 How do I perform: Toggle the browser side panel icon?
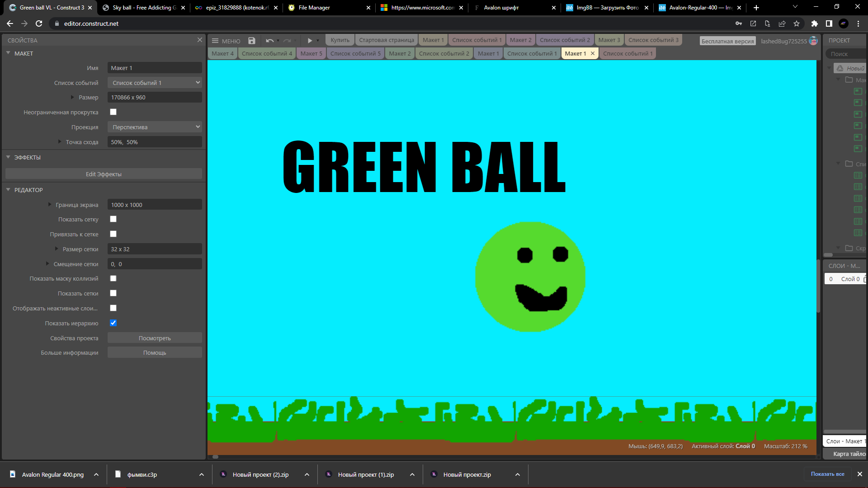[x=829, y=23]
